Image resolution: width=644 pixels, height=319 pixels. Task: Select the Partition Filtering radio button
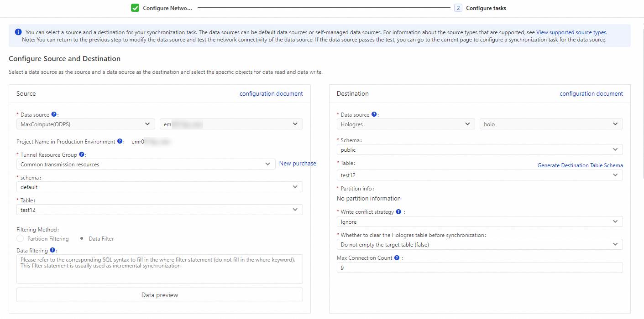(20, 238)
